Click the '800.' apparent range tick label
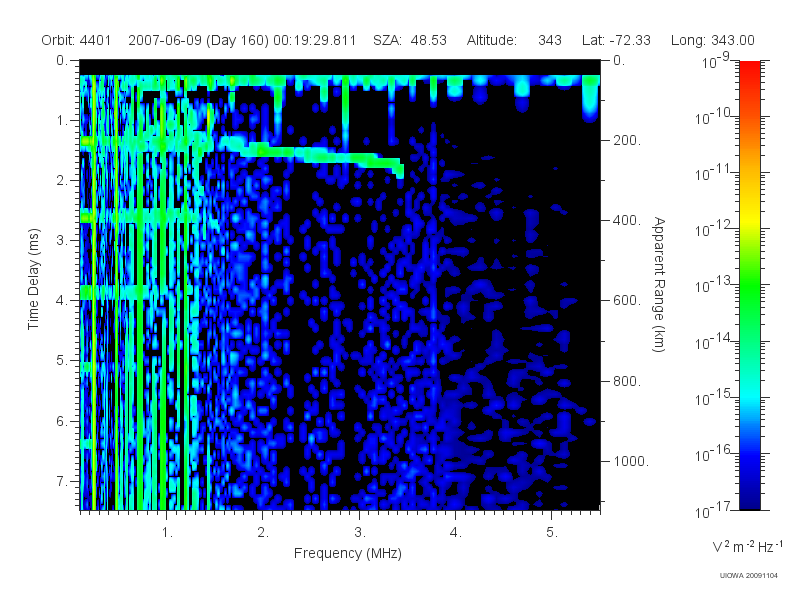 click(627, 381)
